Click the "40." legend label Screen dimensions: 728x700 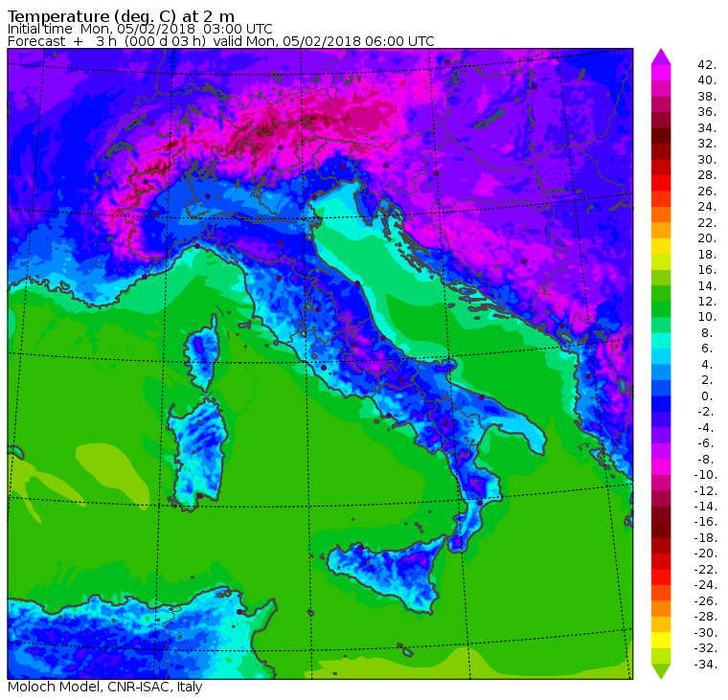click(x=707, y=80)
